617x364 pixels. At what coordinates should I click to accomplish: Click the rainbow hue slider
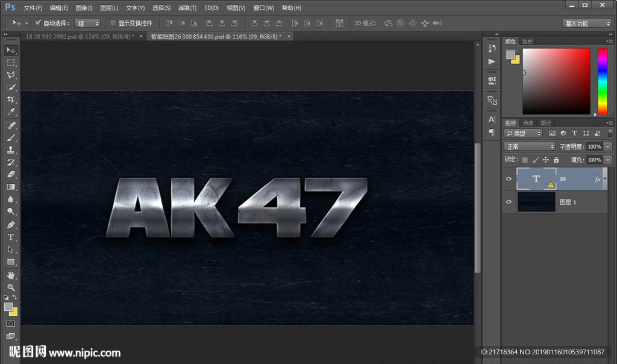(x=603, y=81)
